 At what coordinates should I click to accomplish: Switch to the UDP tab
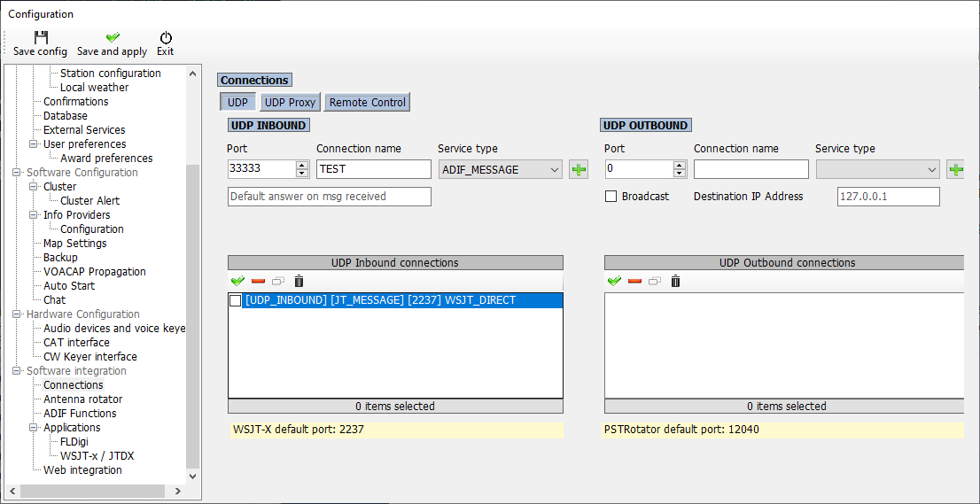coord(237,103)
